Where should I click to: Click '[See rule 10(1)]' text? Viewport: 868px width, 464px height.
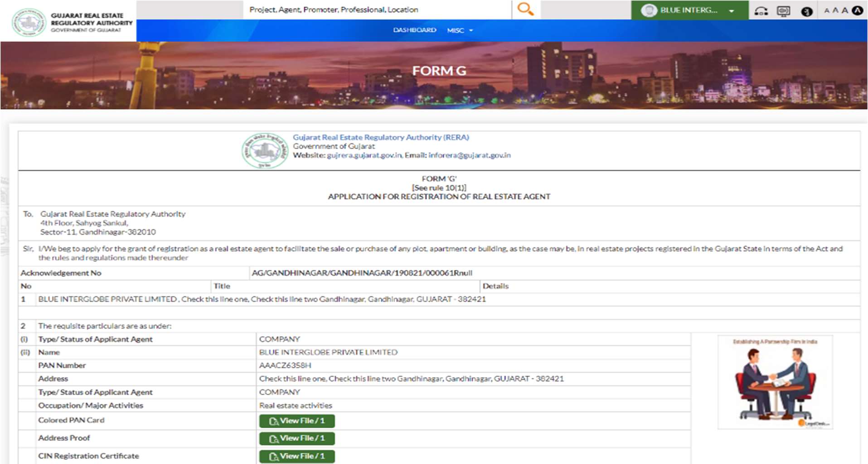coord(439,188)
